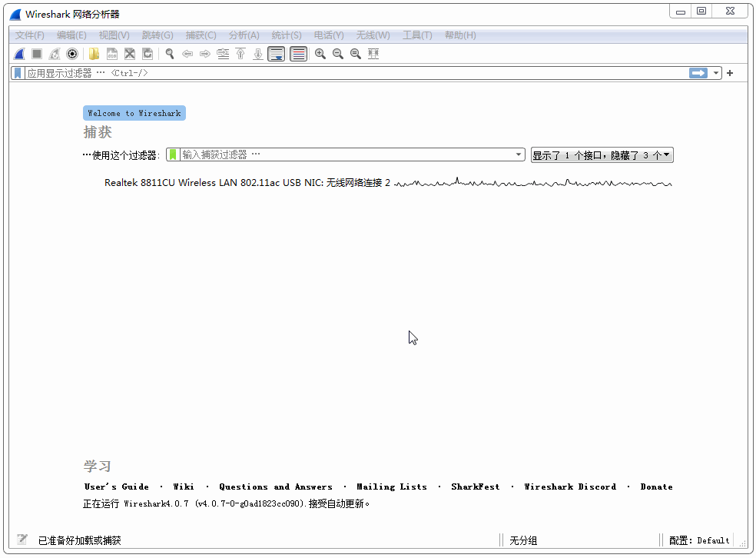Click the 已准备好加载或捕获 status text
This screenshot has height=558, width=756.
80,540
